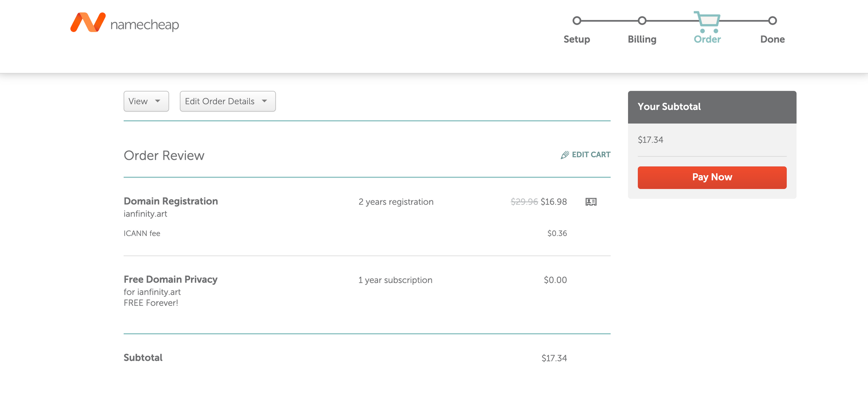Click the Domain Registration heading
868x416 pixels.
(171, 201)
